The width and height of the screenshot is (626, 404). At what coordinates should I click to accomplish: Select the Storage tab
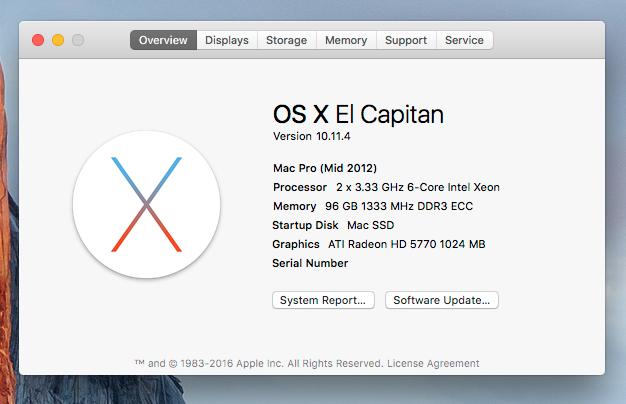click(x=287, y=40)
